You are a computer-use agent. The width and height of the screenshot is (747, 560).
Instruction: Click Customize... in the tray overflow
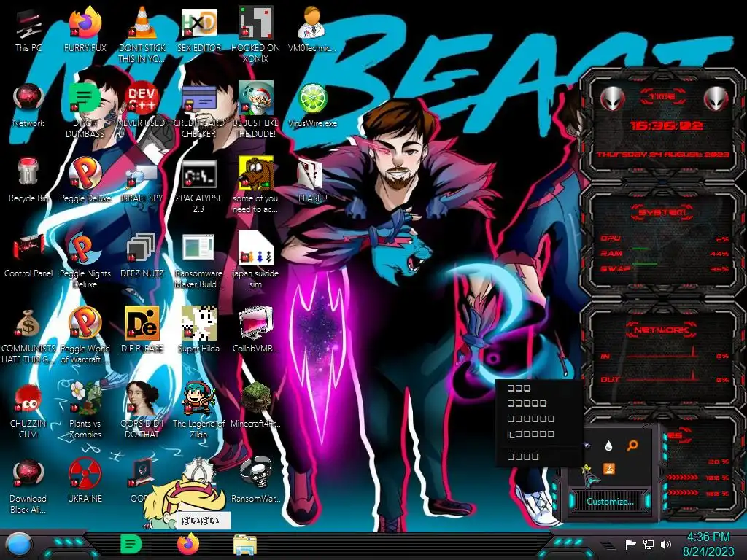click(x=610, y=502)
